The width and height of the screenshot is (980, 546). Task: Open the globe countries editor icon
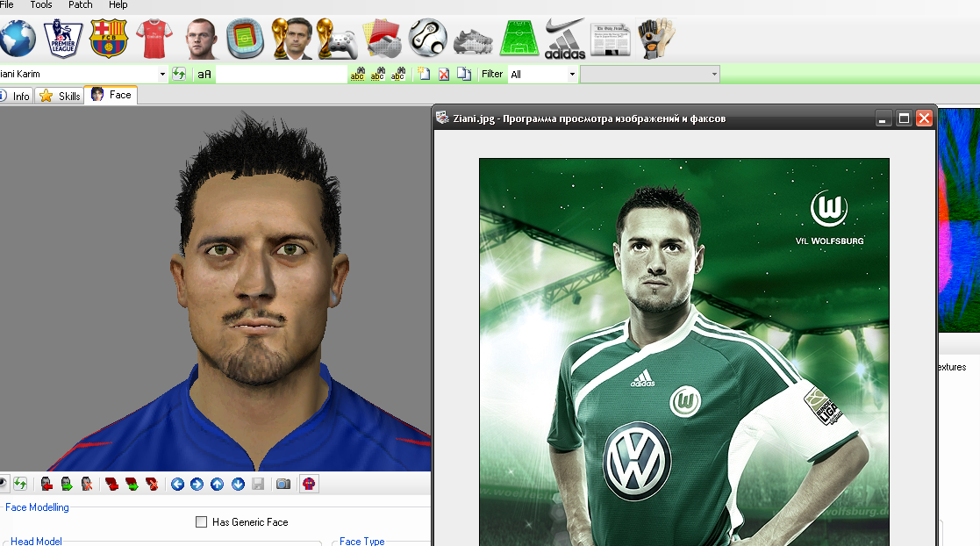tap(18, 39)
